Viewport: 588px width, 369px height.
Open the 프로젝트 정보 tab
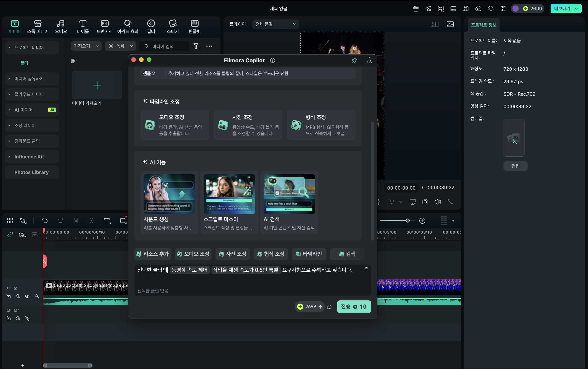click(x=483, y=25)
